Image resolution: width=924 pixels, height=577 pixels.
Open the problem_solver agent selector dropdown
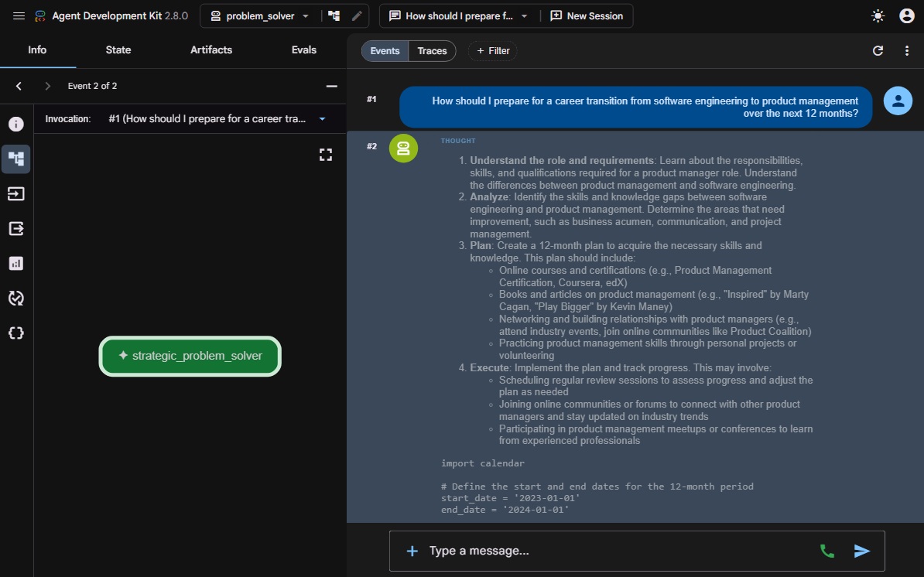[260, 16]
